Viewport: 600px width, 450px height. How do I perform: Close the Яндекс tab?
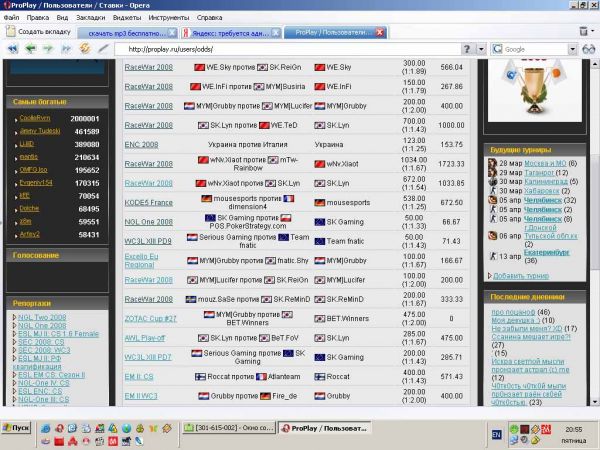pyautogui.click(x=276, y=33)
